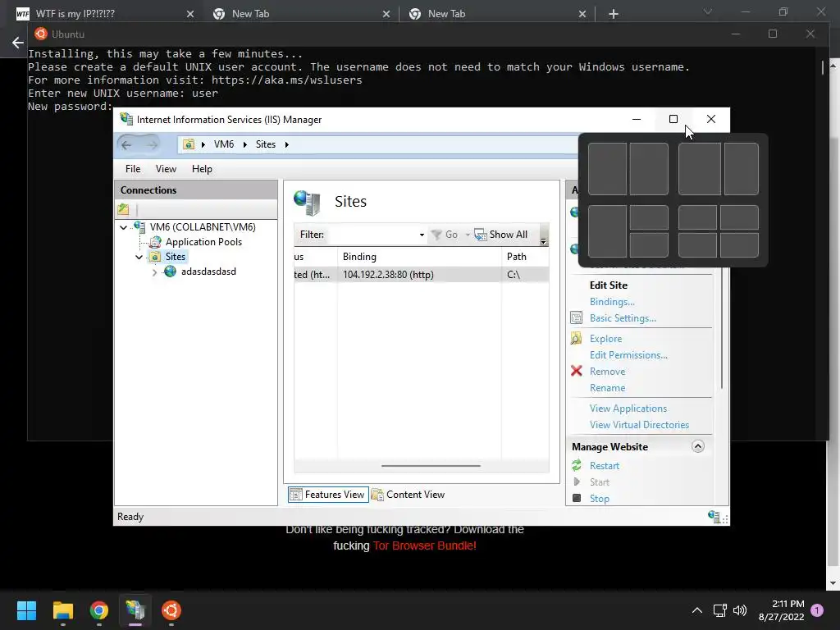Click the Go filter button
Image resolution: width=840 pixels, height=630 pixels.
pyautogui.click(x=445, y=235)
